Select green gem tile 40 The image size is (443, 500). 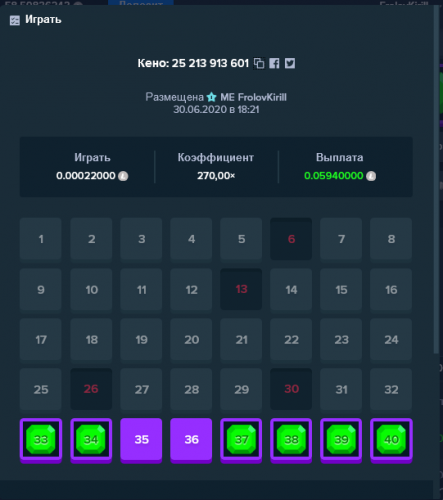[x=391, y=440]
